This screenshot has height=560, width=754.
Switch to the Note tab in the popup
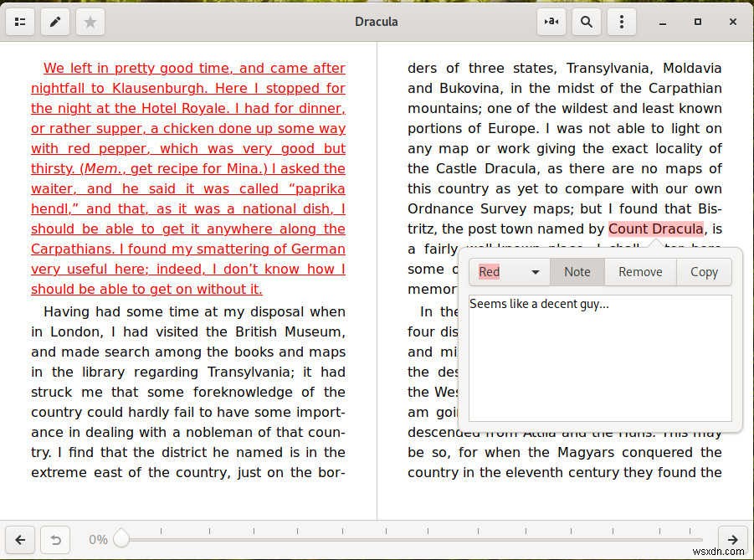[x=577, y=271]
